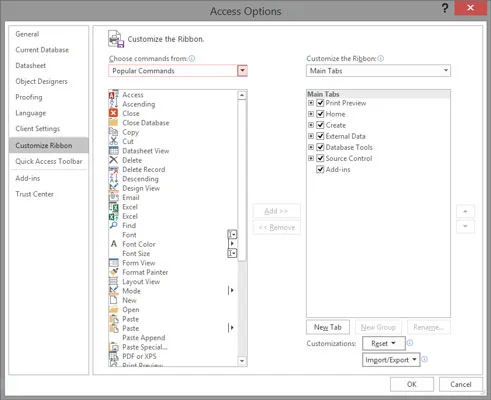
Task: Select the Delete Record icon
Action: pyautogui.click(x=114, y=169)
